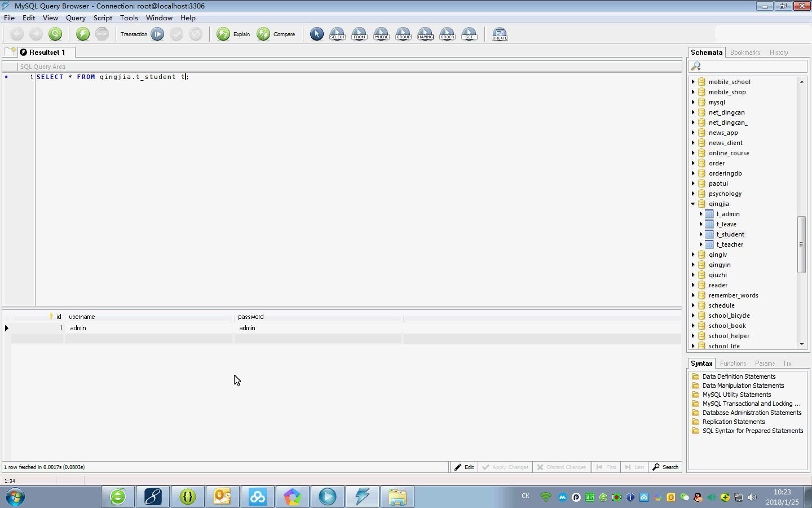Switch to the Functions tab
The image size is (812, 508).
tap(733, 364)
